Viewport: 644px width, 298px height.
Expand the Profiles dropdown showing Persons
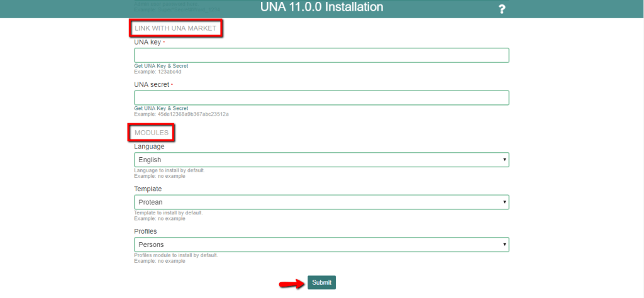click(321, 245)
